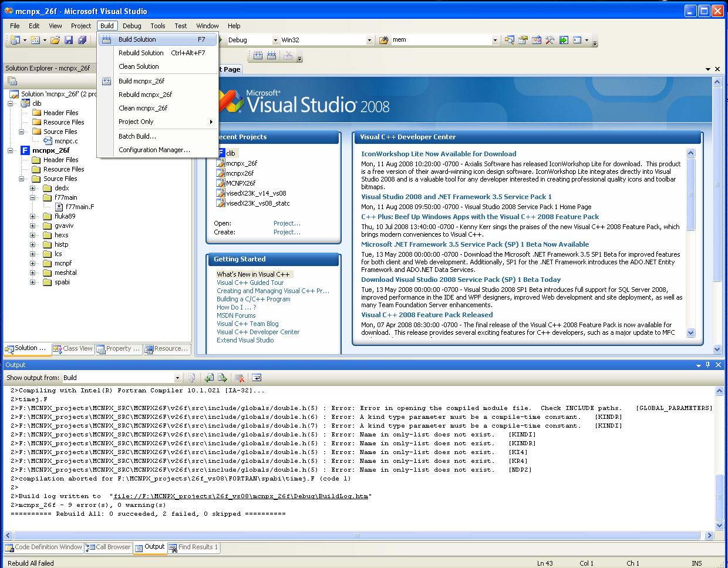728x568 pixels.
Task: Click the New Project toolbar icon
Action: pos(15,40)
